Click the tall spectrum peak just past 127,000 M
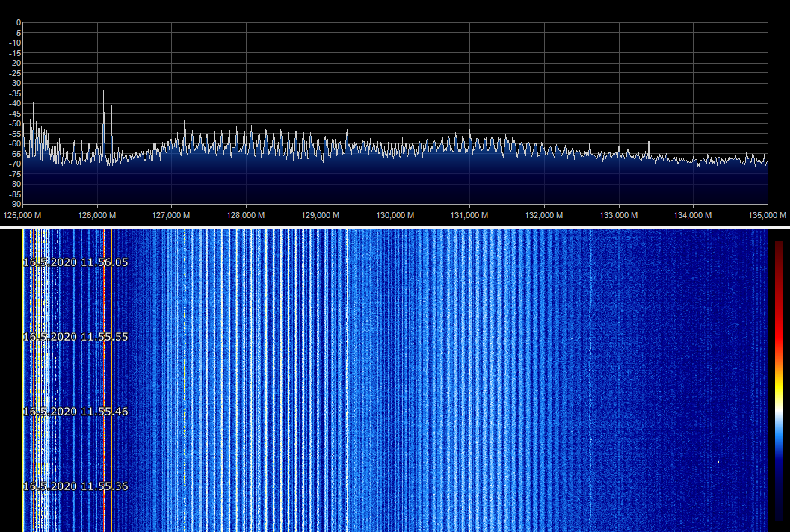This screenshot has height=532, width=790. coord(185,120)
